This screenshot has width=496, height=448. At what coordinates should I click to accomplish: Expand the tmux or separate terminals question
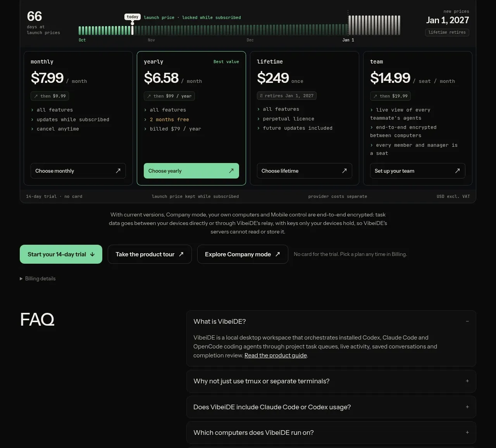pos(331,381)
